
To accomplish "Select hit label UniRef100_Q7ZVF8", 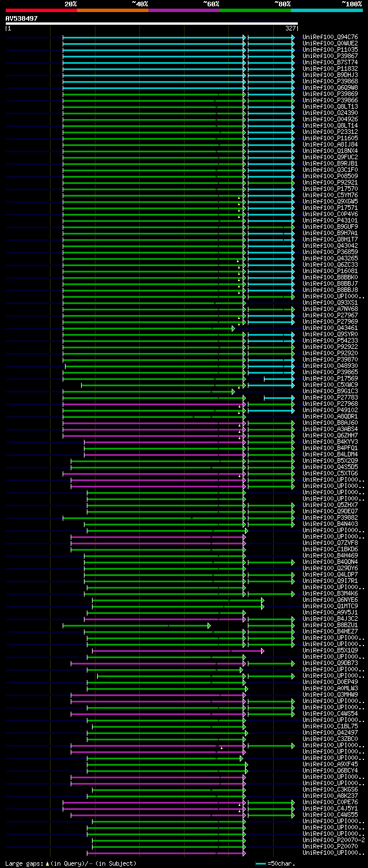I will point(330,543).
